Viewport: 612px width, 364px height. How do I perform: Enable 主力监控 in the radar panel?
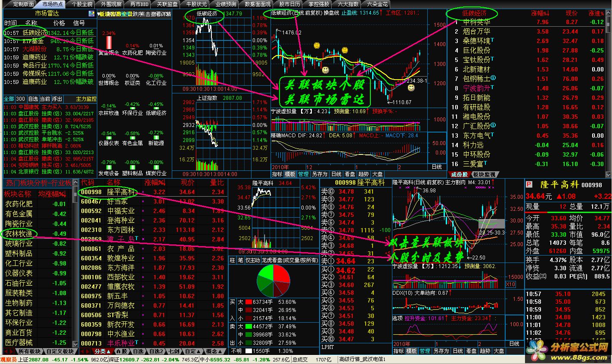pyautogui.click(x=86, y=99)
